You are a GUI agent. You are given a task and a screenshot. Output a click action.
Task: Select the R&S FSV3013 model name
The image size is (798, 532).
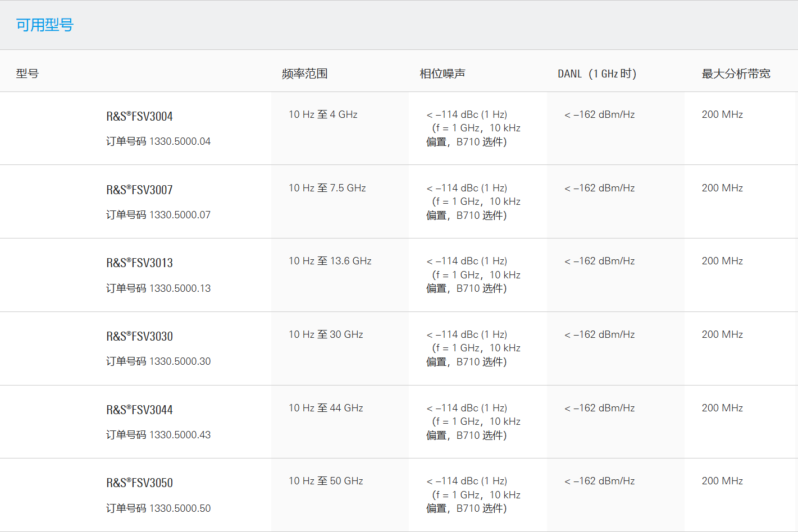click(x=139, y=263)
